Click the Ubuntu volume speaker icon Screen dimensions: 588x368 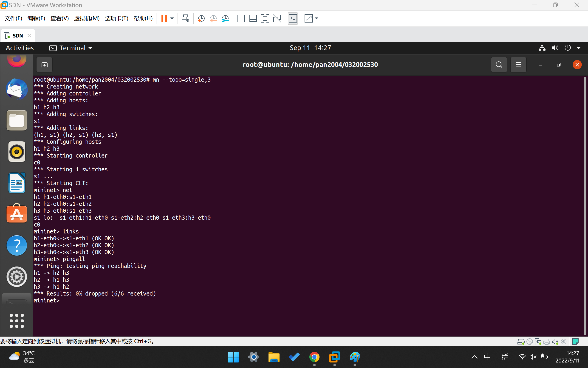[555, 48]
